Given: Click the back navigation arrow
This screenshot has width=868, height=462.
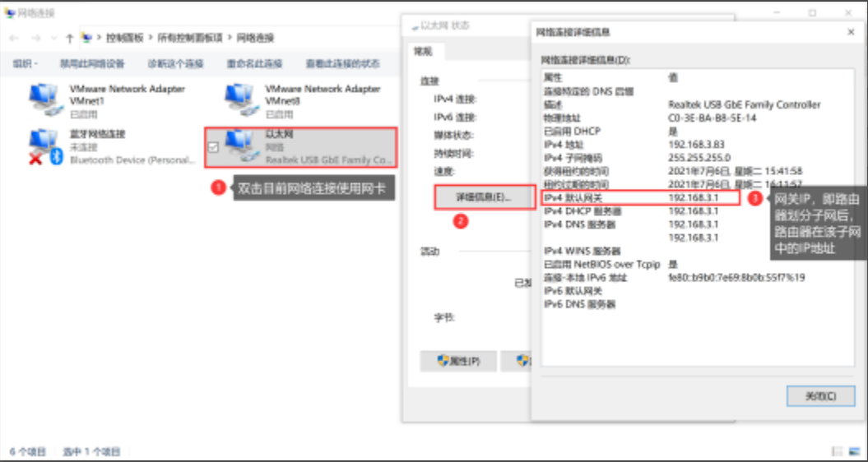Looking at the screenshot, I should (x=14, y=38).
